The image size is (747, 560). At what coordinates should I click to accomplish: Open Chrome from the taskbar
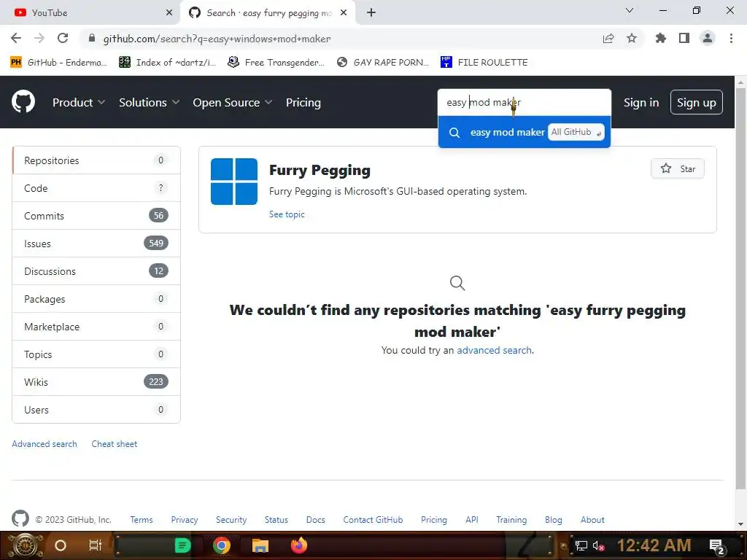click(x=222, y=545)
